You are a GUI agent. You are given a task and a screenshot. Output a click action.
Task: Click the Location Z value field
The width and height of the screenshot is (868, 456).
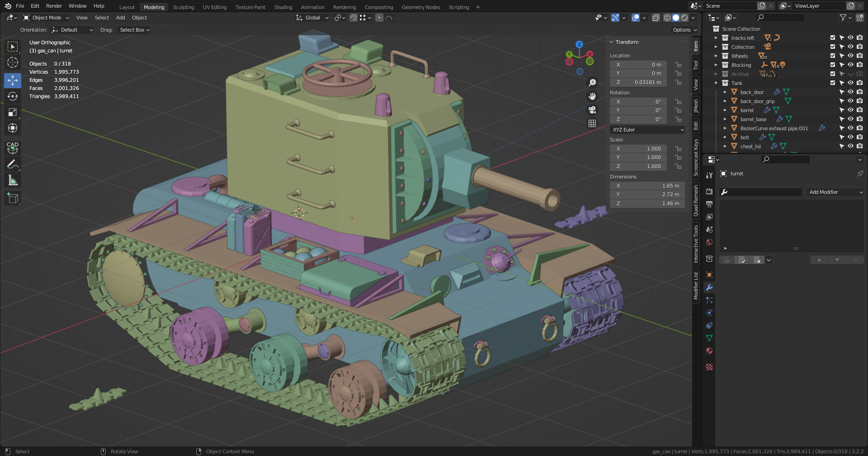638,82
